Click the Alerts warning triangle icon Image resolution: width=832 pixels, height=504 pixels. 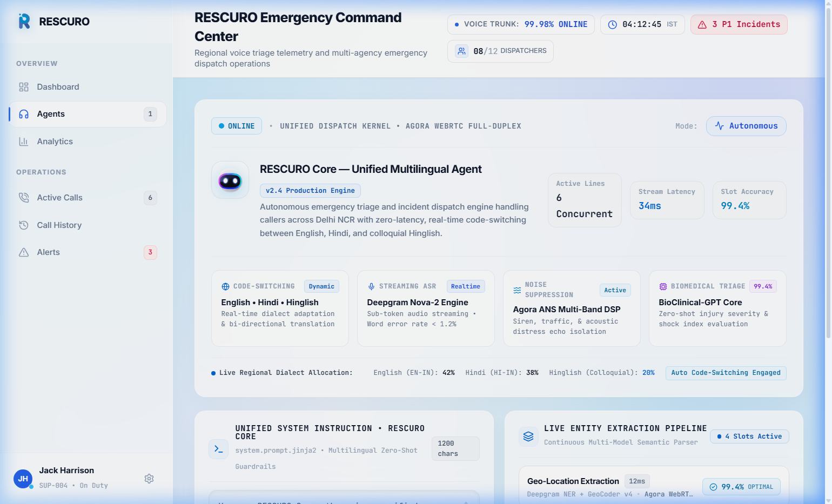(x=24, y=252)
